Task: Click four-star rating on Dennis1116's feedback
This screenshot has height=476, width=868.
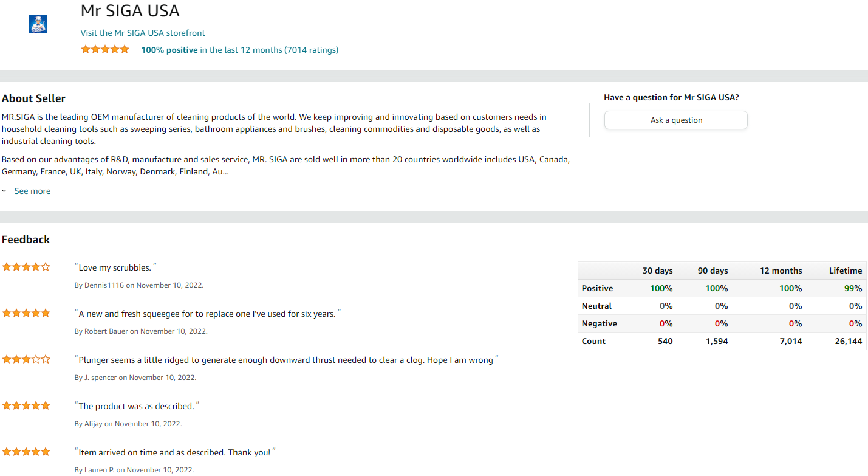Action: pyautogui.click(x=26, y=267)
